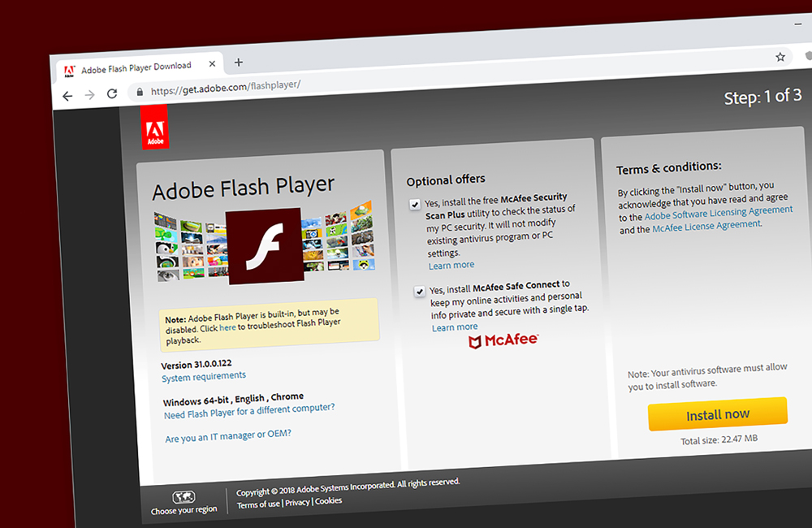The width and height of the screenshot is (812, 528).
Task: Open a new tab with plus button
Action: pos(238,63)
